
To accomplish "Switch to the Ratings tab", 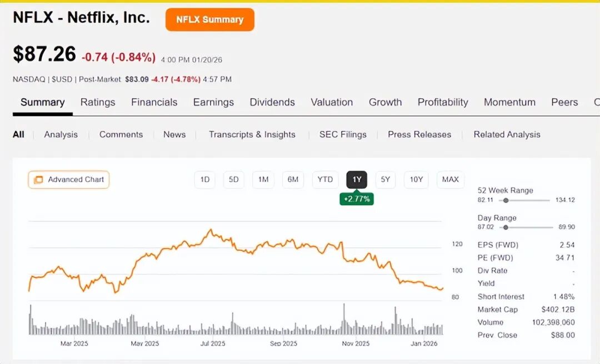I will pos(98,102).
